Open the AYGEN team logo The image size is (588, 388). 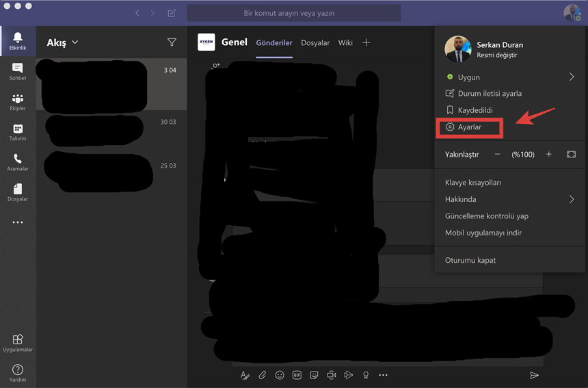click(206, 42)
